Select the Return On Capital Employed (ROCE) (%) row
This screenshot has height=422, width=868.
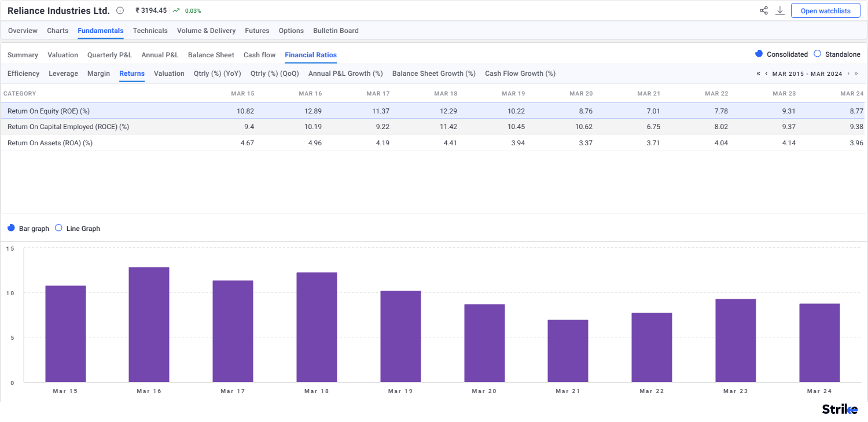433,127
